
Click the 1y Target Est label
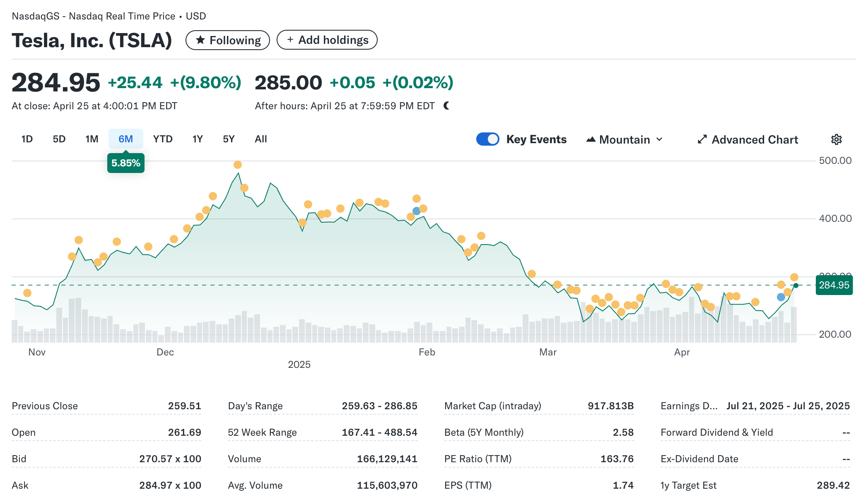point(688,485)
